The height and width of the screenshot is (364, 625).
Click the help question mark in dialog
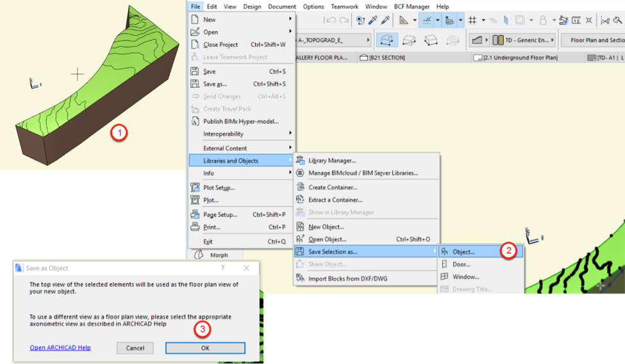pos(223,268)
